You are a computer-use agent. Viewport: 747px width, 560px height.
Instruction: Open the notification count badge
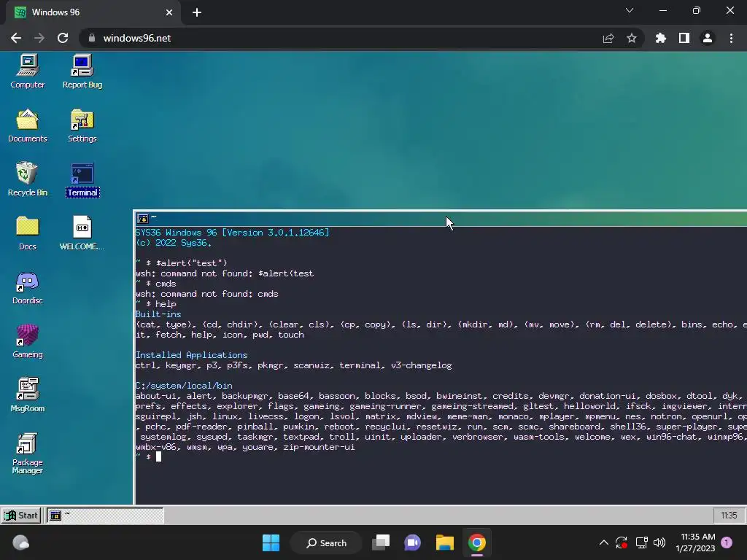pos(727,542)
